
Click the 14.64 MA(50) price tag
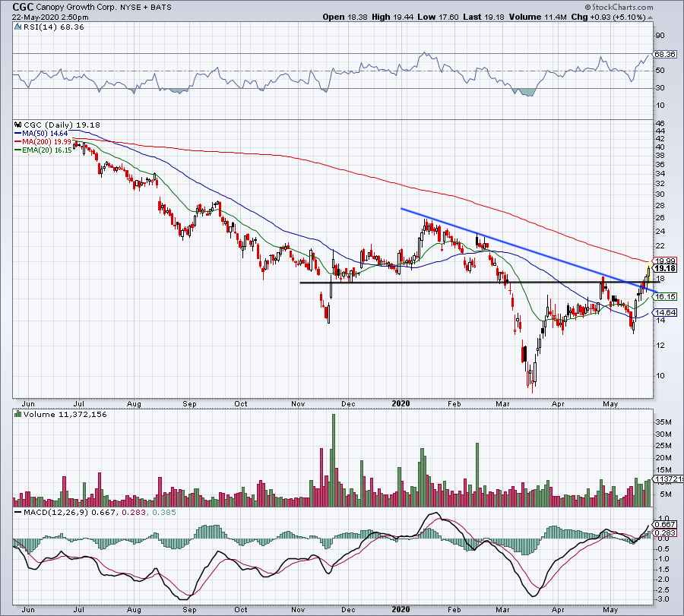point(665,312)
